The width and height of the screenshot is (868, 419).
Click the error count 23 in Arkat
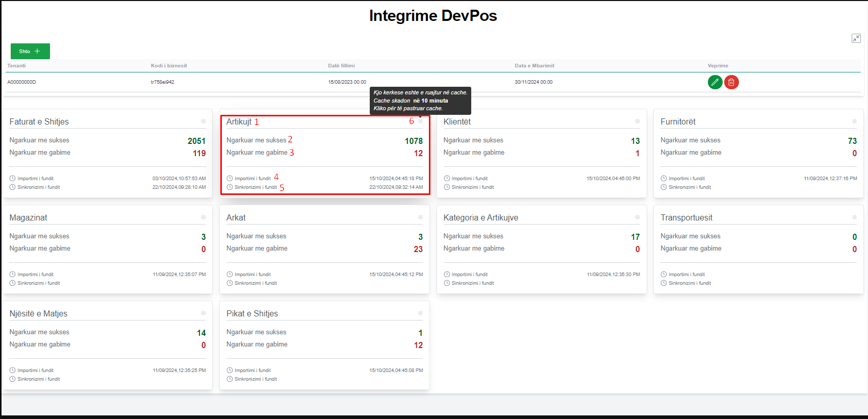[418, 250]
